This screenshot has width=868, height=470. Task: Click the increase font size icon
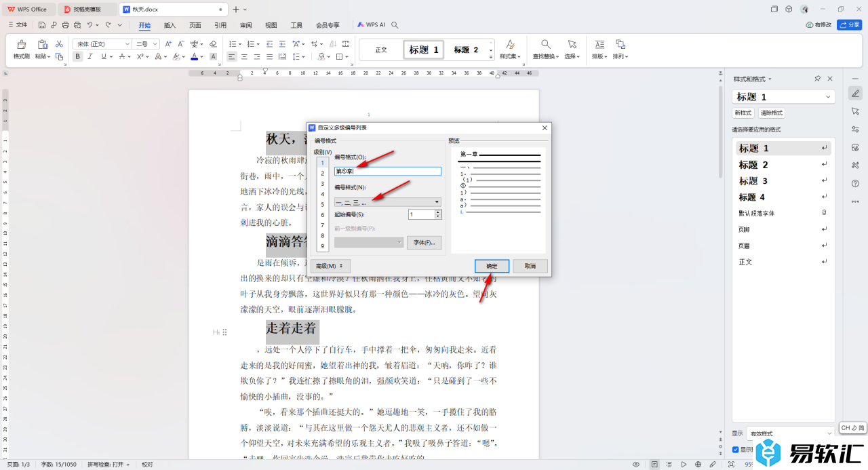tap(170, 44)
